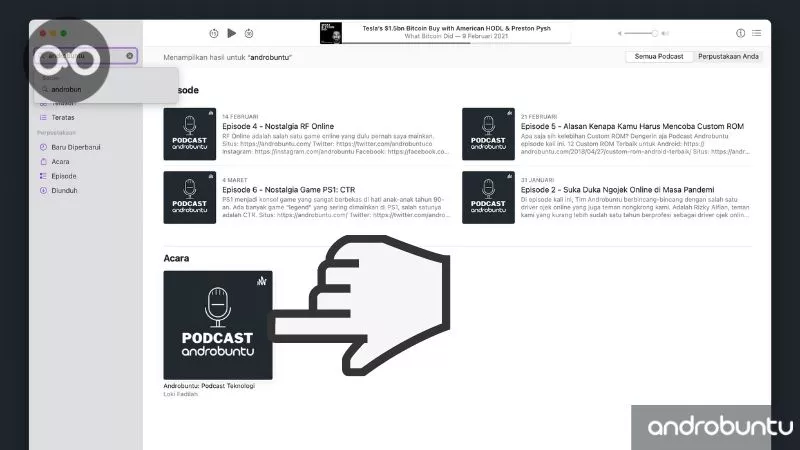Click the Teratas list icon
Image resolution: width=800 pixels, height=450 pixels.
43,117
